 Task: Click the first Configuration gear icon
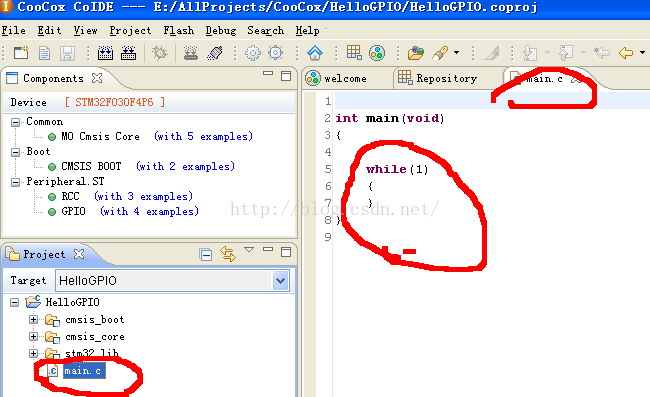click(x=253, y=53)
